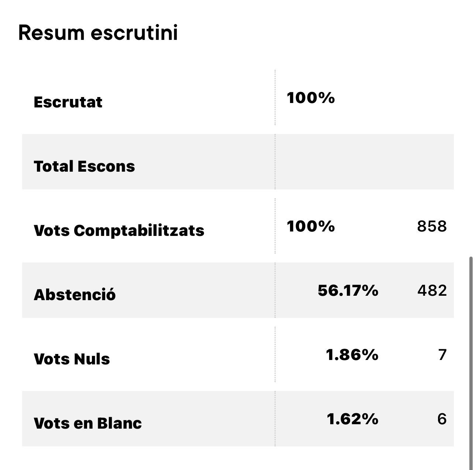Click the Escrutat 100% value
The height and width of the screenshot is (470, 476).
point(311,98)
